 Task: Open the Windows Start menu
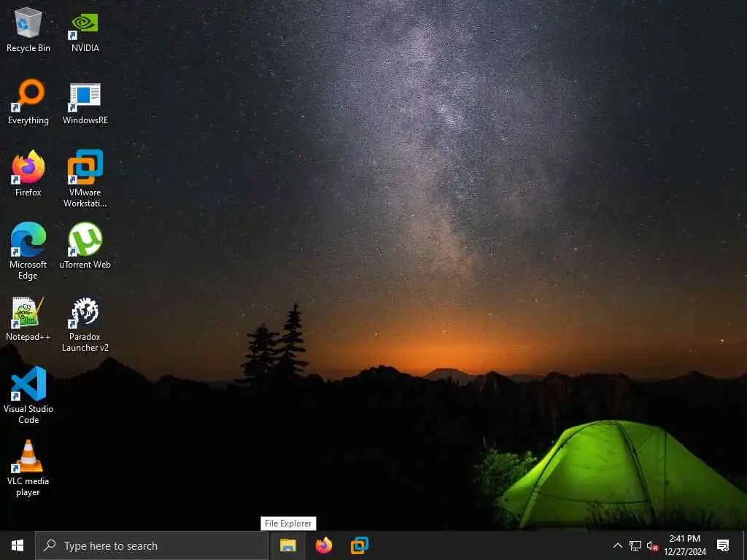(18, 545)
